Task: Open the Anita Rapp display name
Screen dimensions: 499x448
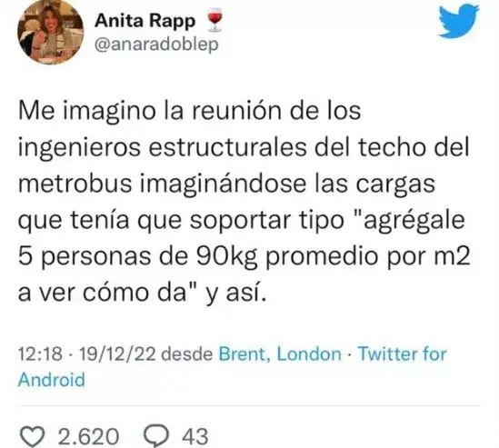Action: (145, 21)
